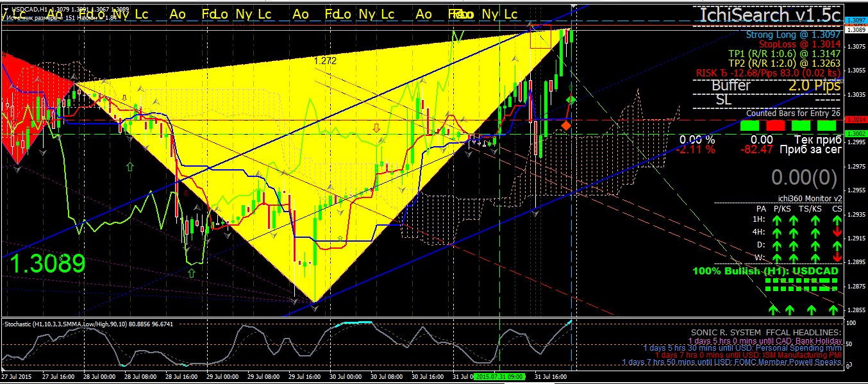Click the 1.272 Fibonacci label on the chart
Viewport: 868px width, 384px height.
[x=325, y=60]
